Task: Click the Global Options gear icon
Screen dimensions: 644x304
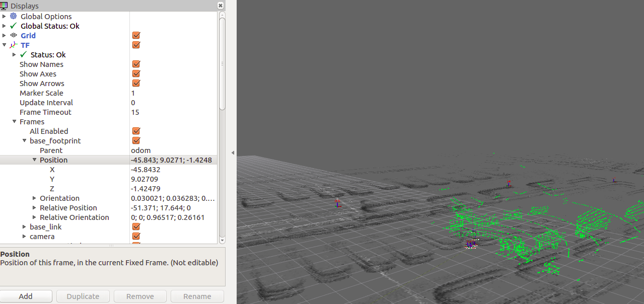Action: (x=14, y=16)
